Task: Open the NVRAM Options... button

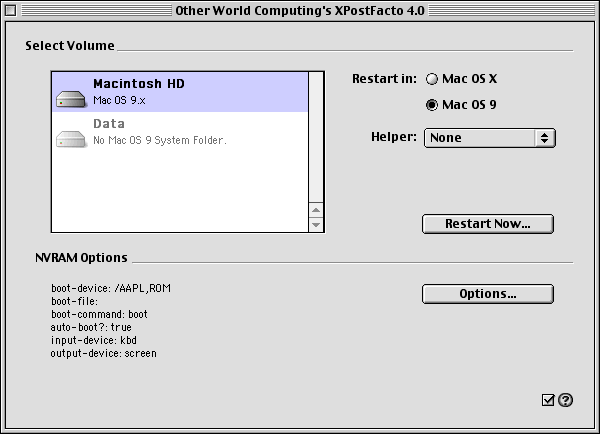Action: [488, 294]
